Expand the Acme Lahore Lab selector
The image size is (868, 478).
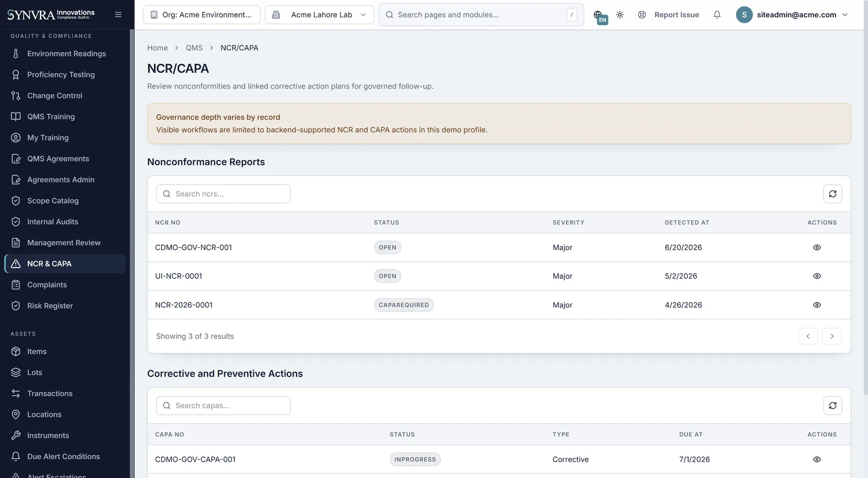tap(320, 15)
